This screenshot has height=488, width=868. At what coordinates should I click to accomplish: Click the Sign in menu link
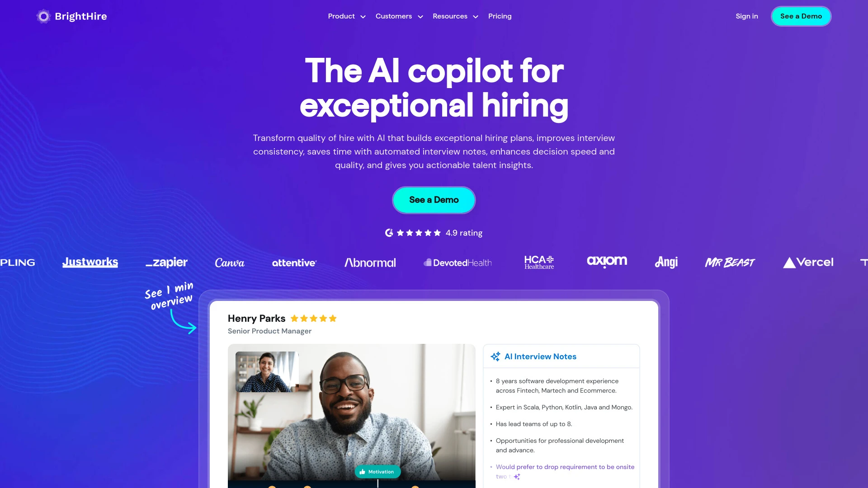pyautogui.click(x=747, y=16)
